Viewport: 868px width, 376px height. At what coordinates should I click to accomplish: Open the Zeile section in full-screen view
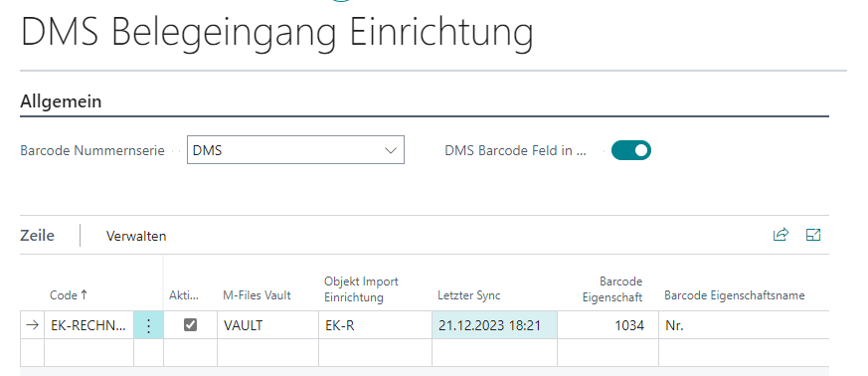813,235
